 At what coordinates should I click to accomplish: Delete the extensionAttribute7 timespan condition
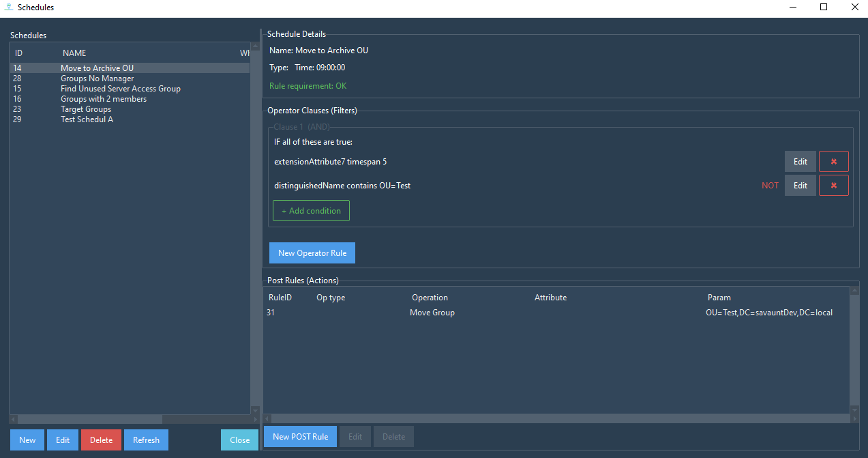(833, 162)
